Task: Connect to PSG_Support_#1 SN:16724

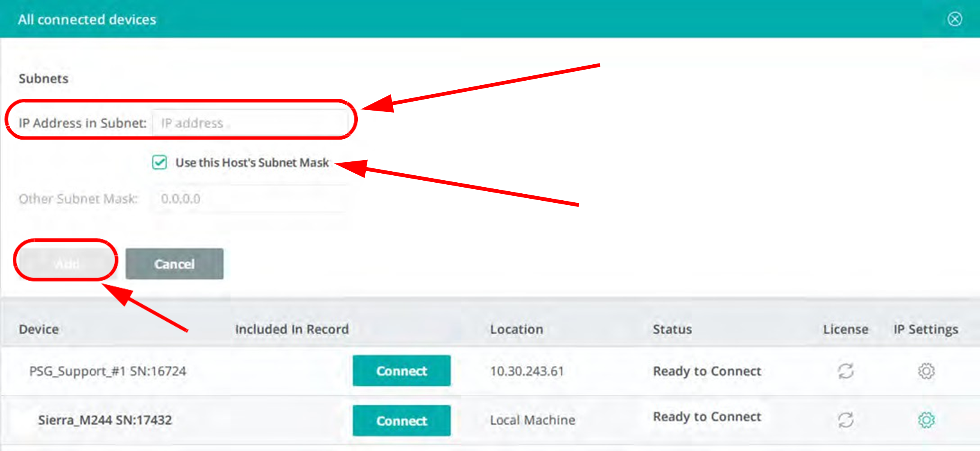Action: coord(401,371)
